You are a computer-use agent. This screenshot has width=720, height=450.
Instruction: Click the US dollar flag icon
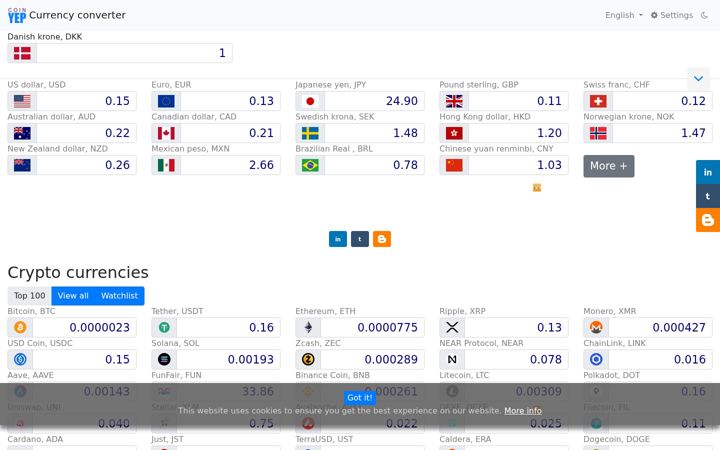coord(22,101)
